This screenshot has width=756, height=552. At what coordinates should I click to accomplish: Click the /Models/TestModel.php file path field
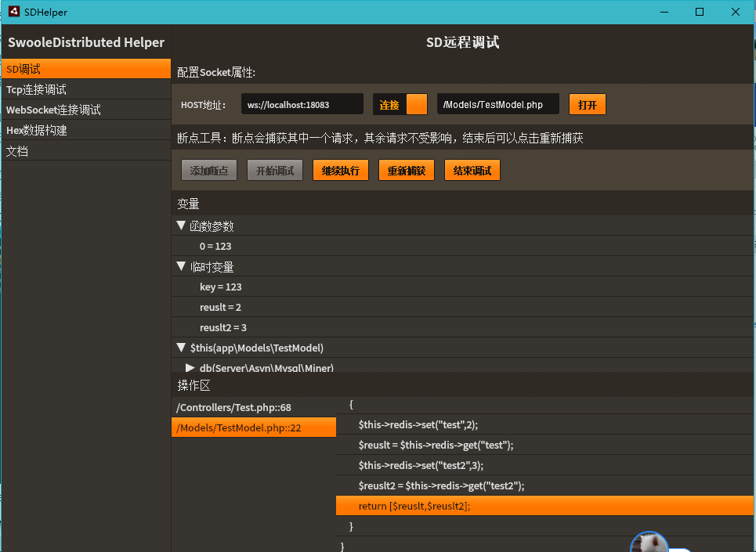[497, 104]
